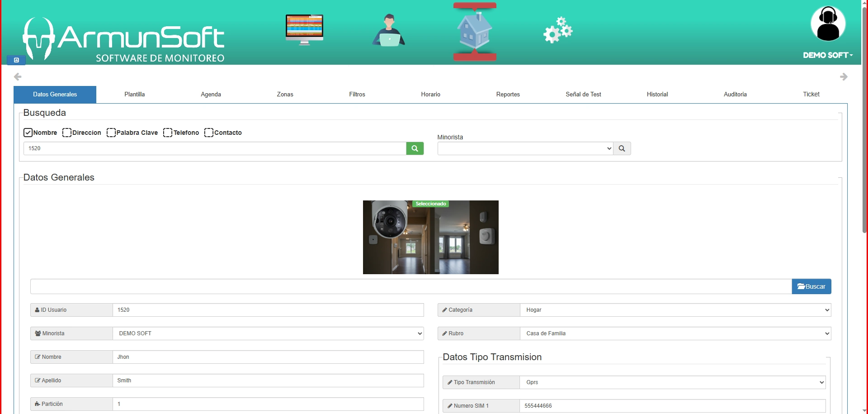Image resolution: width=868 pixels, height=414 pixels.
Task: Open the gears configuration icon
Action: (x=558, y=30)
